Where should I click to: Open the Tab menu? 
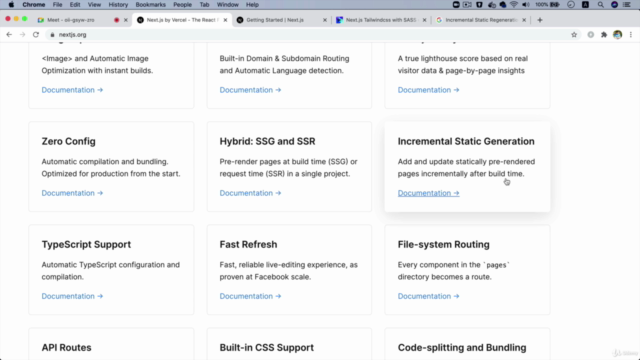coord(204,4)
